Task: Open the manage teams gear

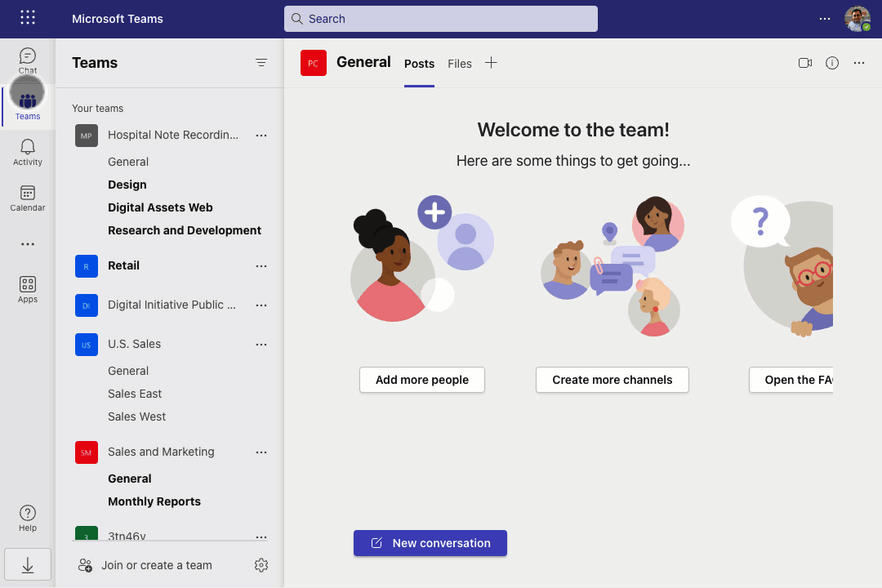Action: point(261,564)
